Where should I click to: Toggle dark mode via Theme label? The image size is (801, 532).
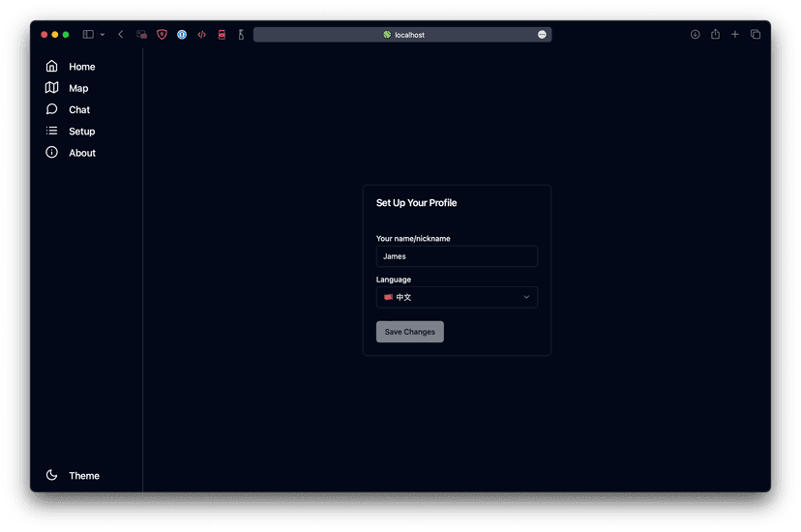coord(84,476)
